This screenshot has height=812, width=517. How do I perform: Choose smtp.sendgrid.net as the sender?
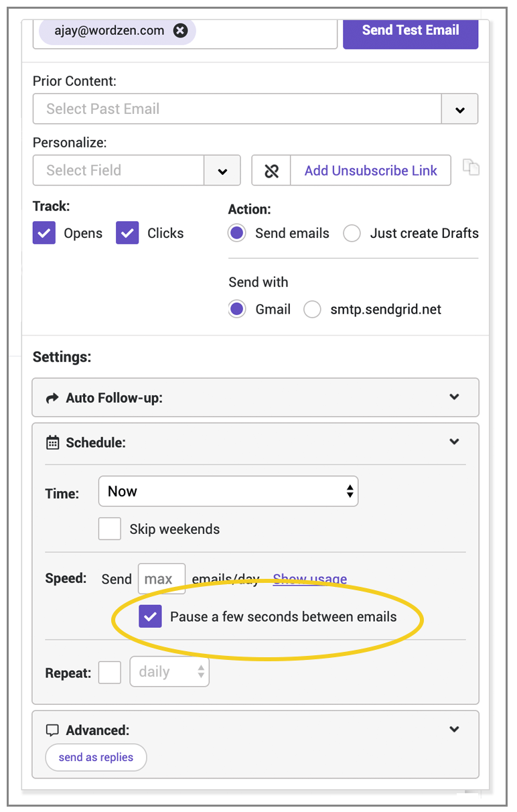click(312, 310)
